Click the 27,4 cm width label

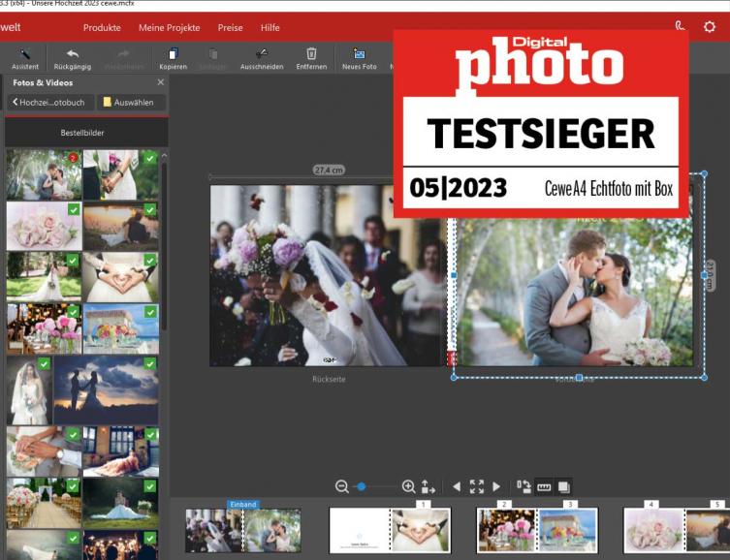click(x=329, y=171)
